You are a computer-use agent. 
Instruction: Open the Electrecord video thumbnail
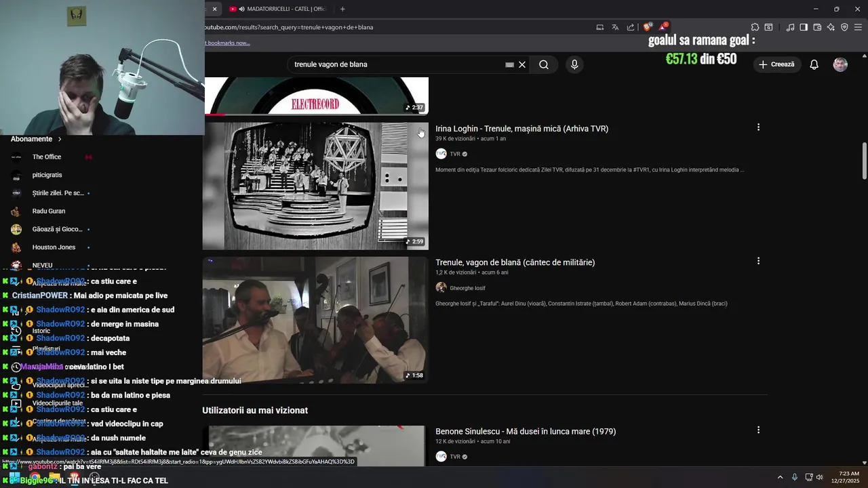click(315, 96)
